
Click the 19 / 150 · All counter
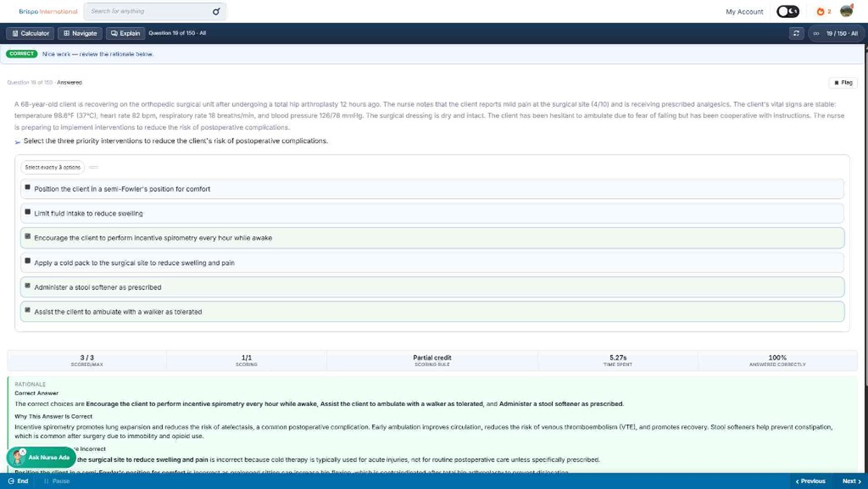pos(835,33)
